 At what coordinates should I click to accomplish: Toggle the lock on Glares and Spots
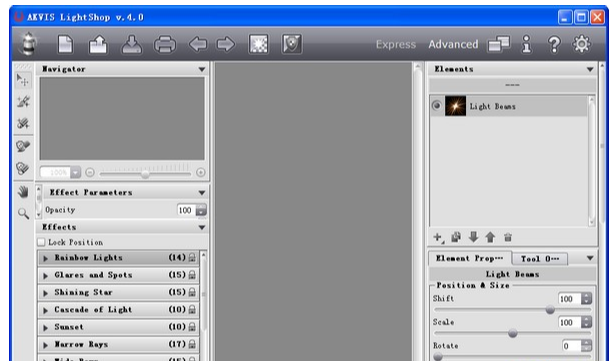click(192, 275)
